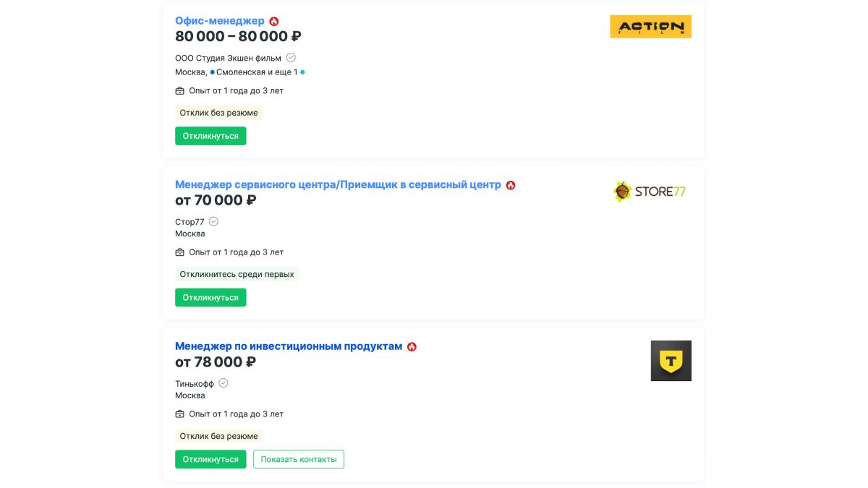Viewport: 868px width, 488px height.
Task: Click the verified checkmark next to Стор77
Action: (x=213, y=222)
